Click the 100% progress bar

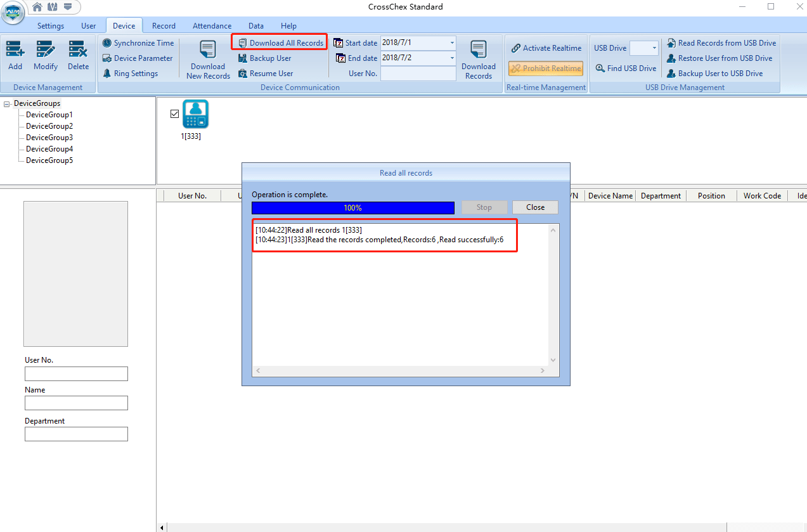[x=352, y=208]
